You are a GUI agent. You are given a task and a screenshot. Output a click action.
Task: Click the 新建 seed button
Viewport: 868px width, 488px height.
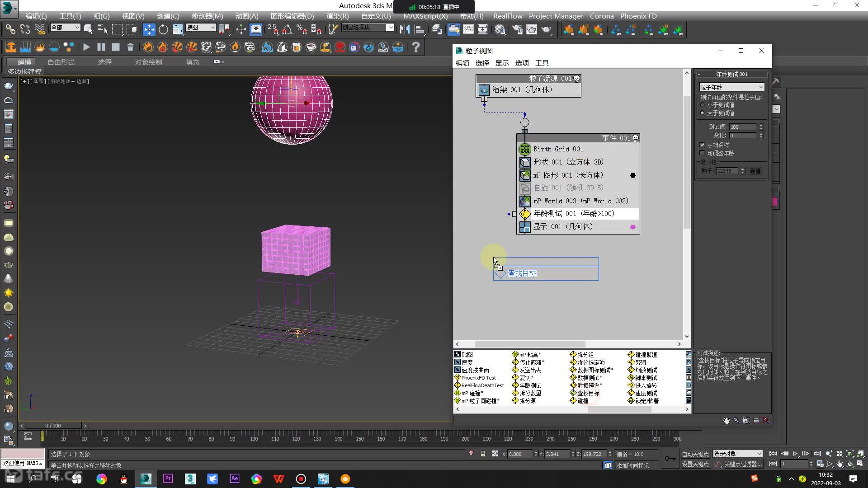755,171
